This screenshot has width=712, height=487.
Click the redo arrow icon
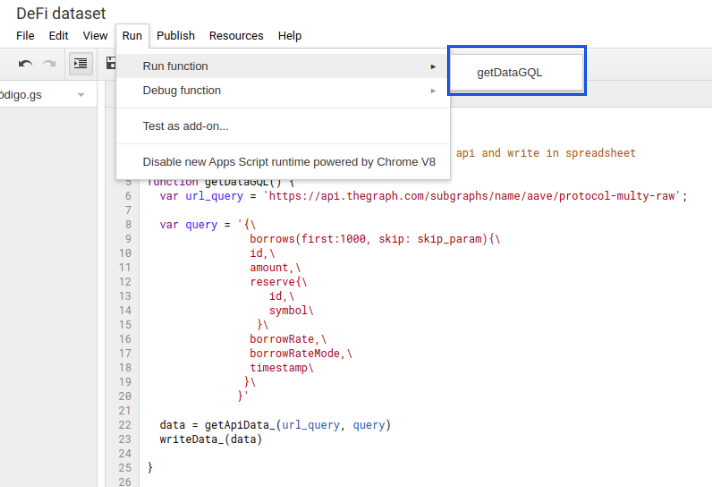click(x=49, y=64)
